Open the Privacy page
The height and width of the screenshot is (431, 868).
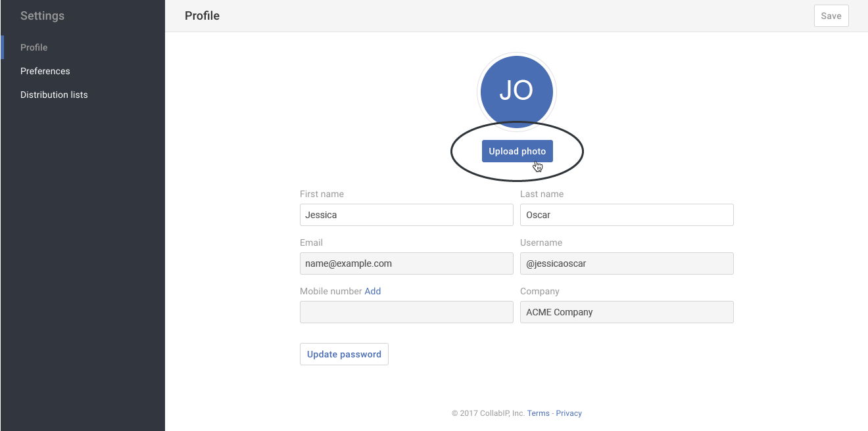[568, 413]
